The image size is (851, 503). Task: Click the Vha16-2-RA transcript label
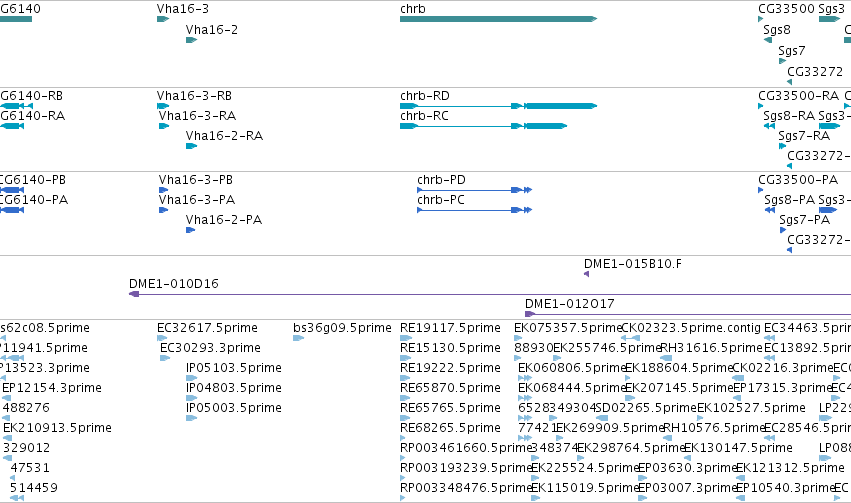(224, 136)
